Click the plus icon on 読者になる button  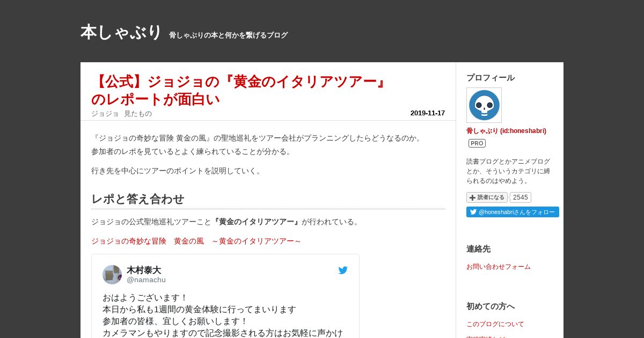pyautogui.click(x=472, y=197)
